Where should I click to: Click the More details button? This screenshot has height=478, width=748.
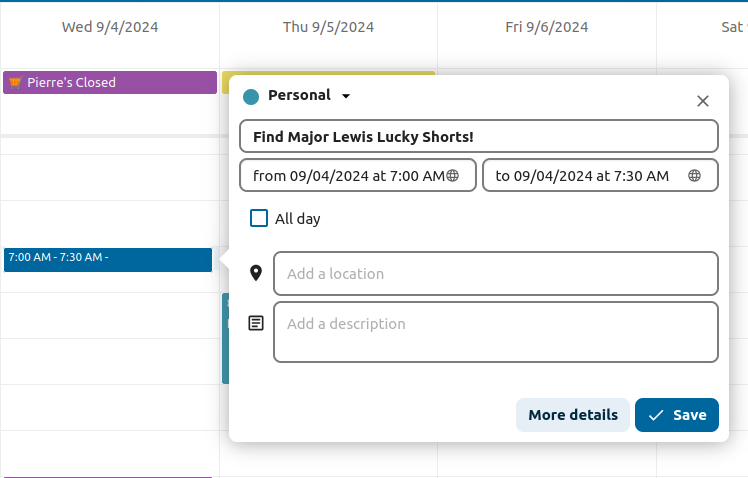573,415
